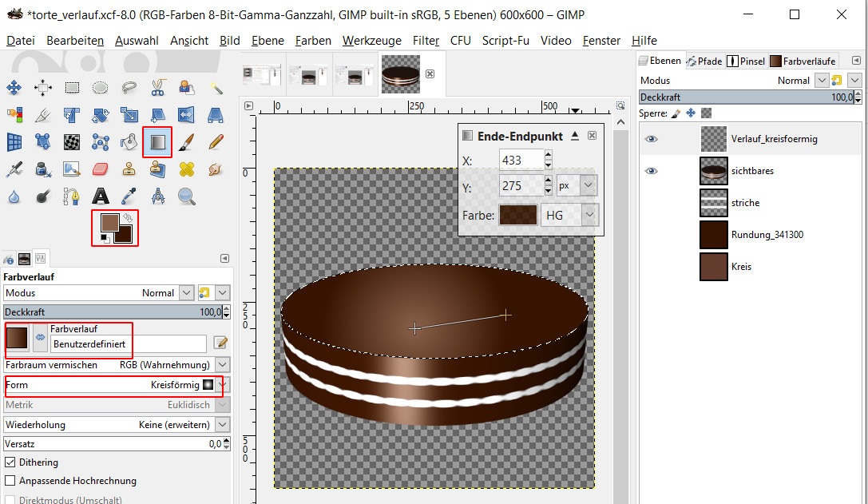Hide the sichtbares layer

(652, 171)
